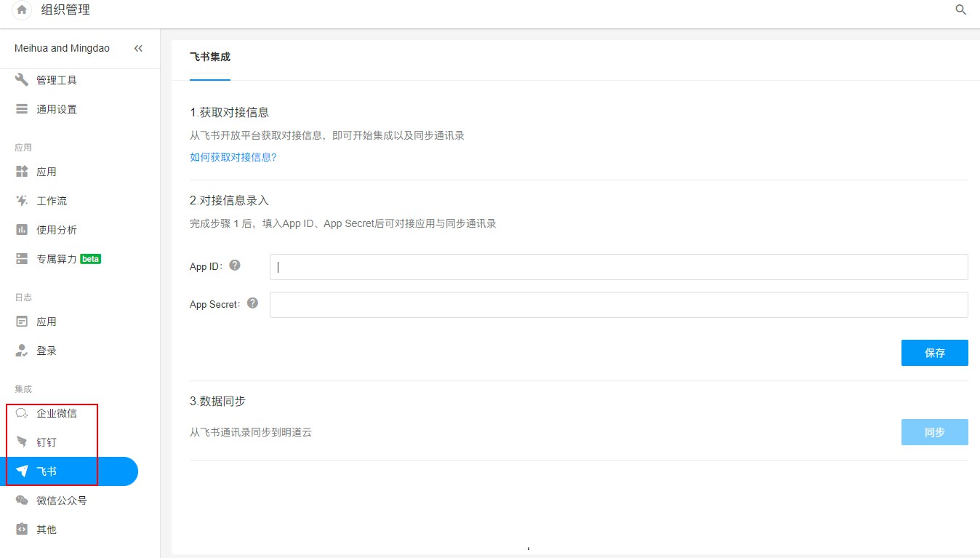Open 管理工具 wrench item
The height and width of the screenshot is (558, 980).
tap(56, 80)
